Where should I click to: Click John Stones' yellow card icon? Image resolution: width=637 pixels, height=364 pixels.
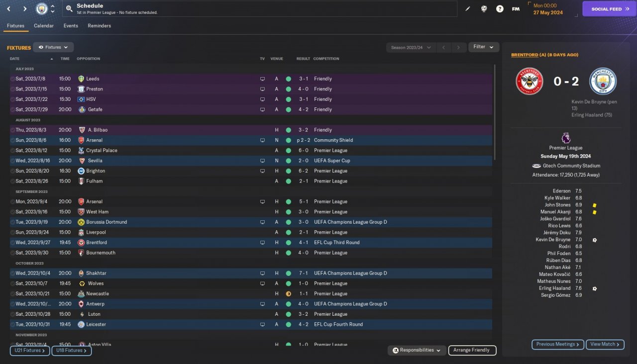pyautogui.click(x=594, y=205)
